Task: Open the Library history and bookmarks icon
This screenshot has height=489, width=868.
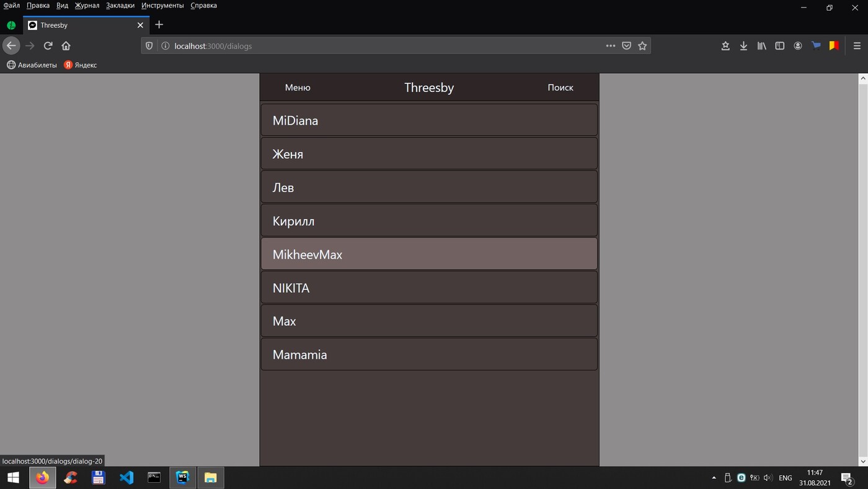Action: (761, 46)
